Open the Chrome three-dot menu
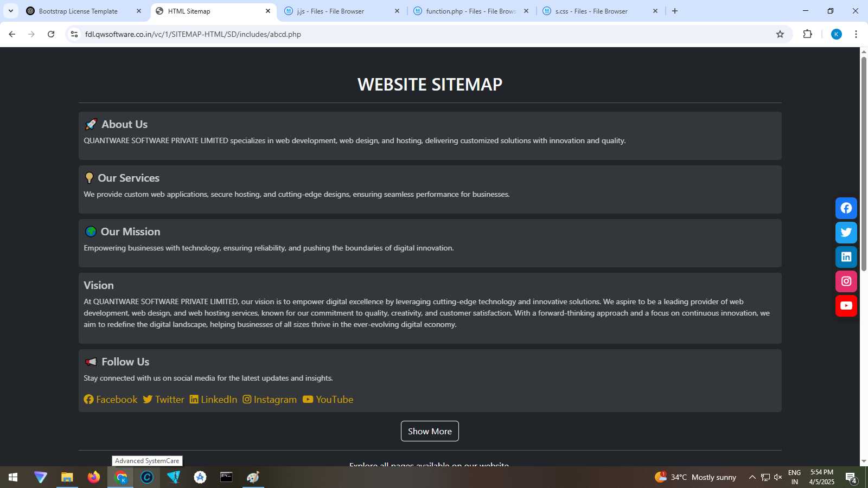Image resolution: width=868 pixels, height=488 pixels. pos(856,34)
